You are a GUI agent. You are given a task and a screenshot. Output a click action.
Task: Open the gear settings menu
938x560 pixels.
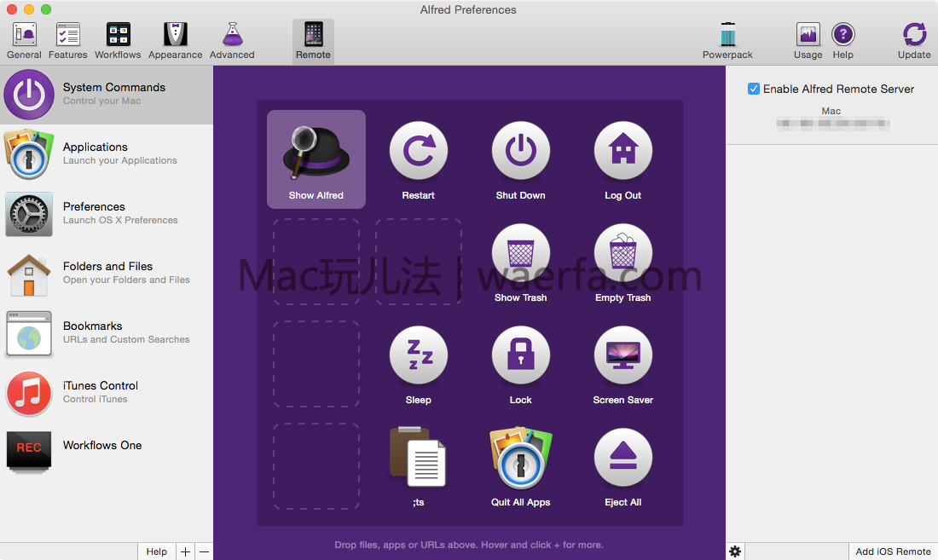[735, 551]
